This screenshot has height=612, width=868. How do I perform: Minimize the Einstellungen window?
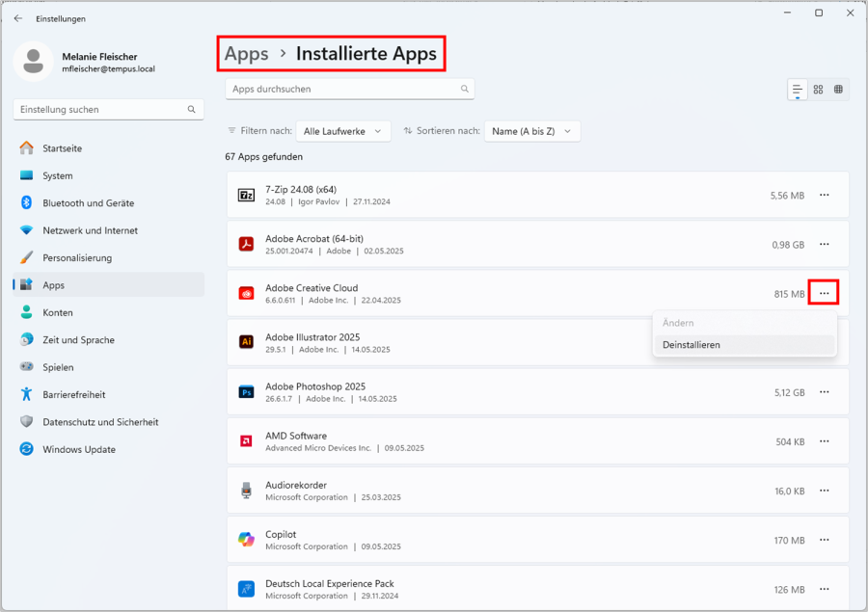tap(787, 13)
